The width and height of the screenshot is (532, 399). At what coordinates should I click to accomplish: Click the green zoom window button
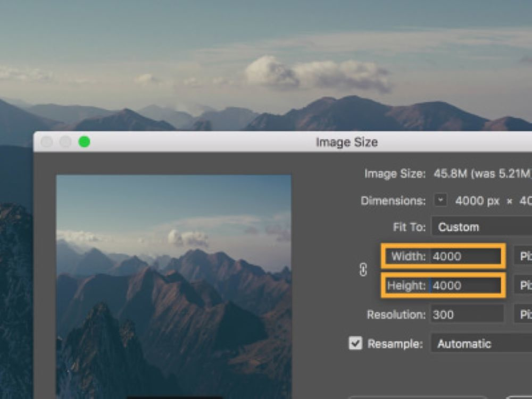[84, 142]
